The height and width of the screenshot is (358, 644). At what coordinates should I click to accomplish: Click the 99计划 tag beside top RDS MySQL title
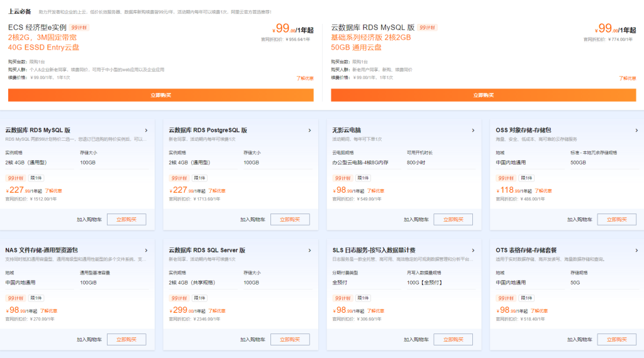(x=427, y=28)
